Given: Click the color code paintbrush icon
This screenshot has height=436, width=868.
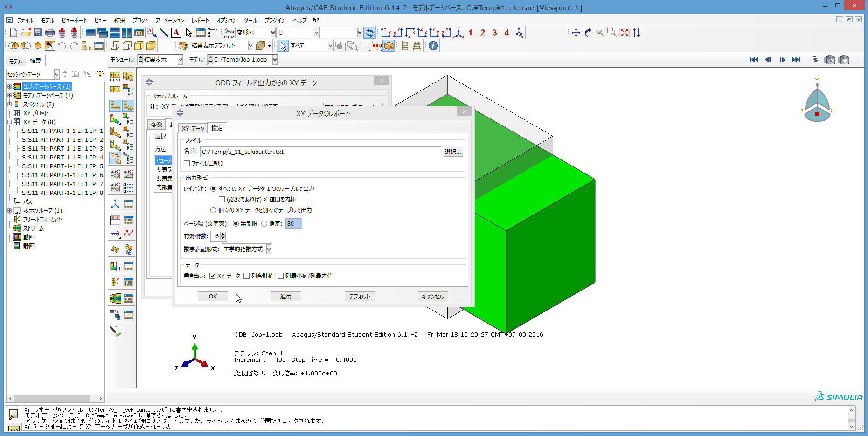Looking at the screenshot, I should (115, 331).
